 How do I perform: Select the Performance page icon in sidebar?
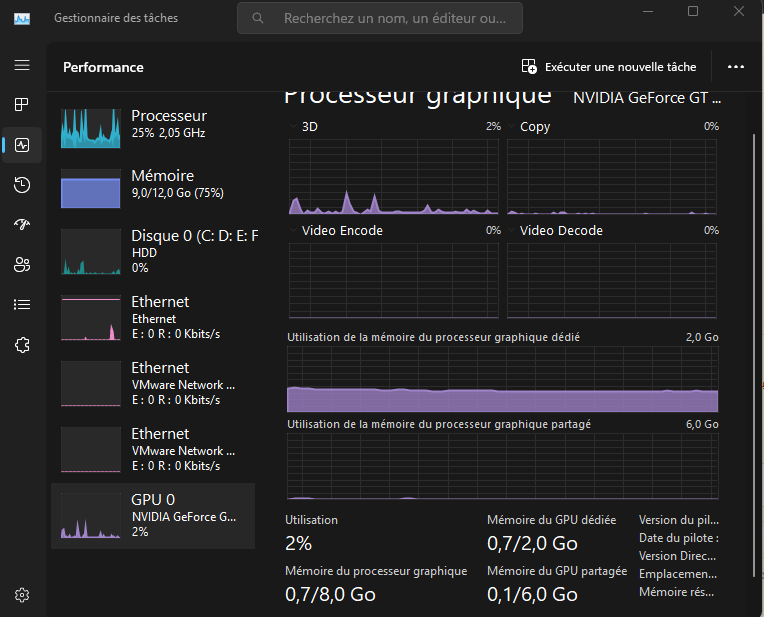coord(22,145)
